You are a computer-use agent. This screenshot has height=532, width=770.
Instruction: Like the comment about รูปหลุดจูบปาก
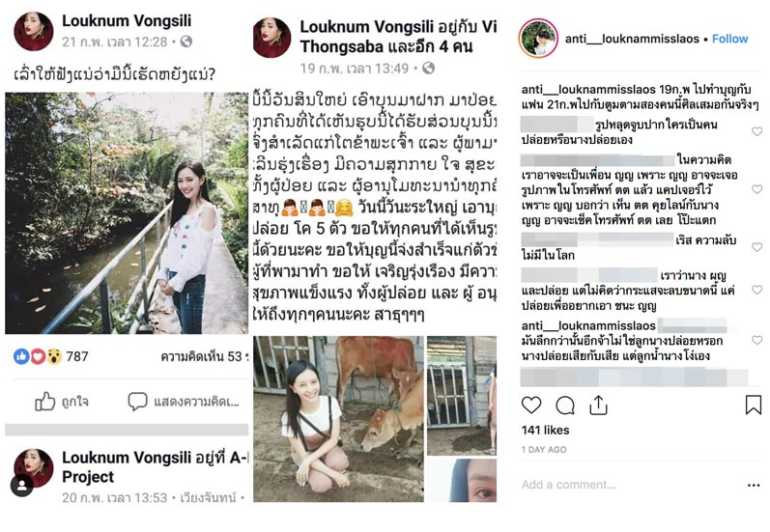point(756,131)
